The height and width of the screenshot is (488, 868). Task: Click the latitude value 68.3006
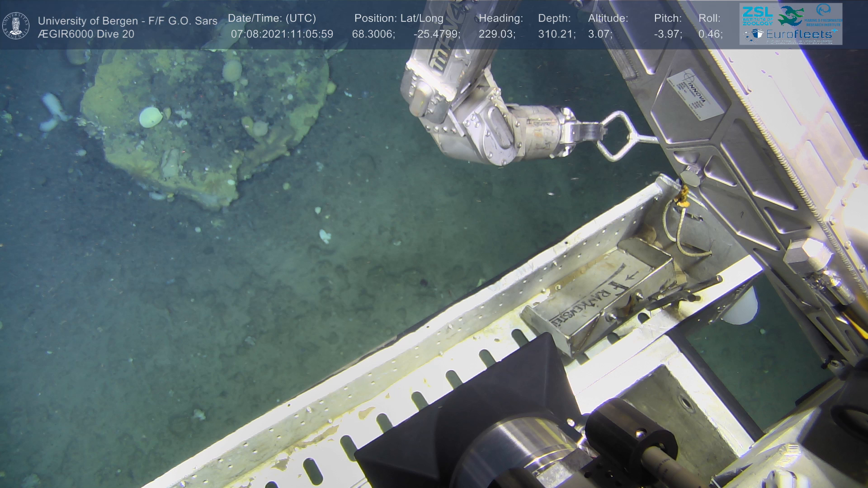[373, 34]
